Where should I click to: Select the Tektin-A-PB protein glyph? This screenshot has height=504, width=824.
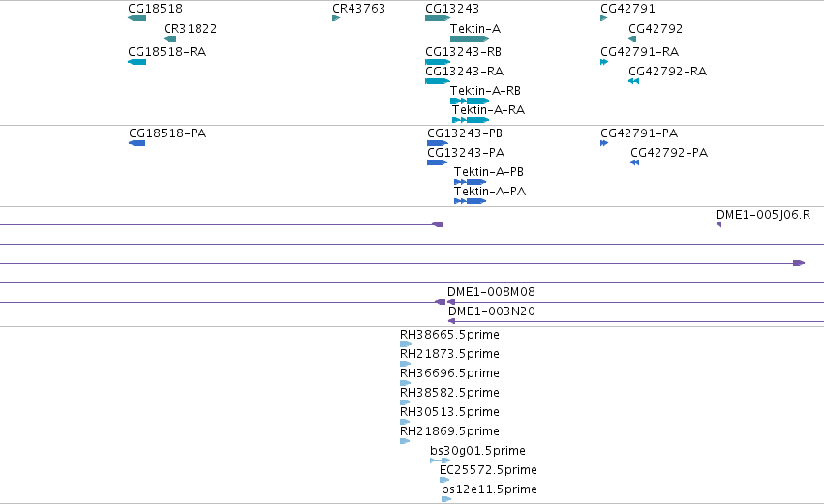(471, 182)
